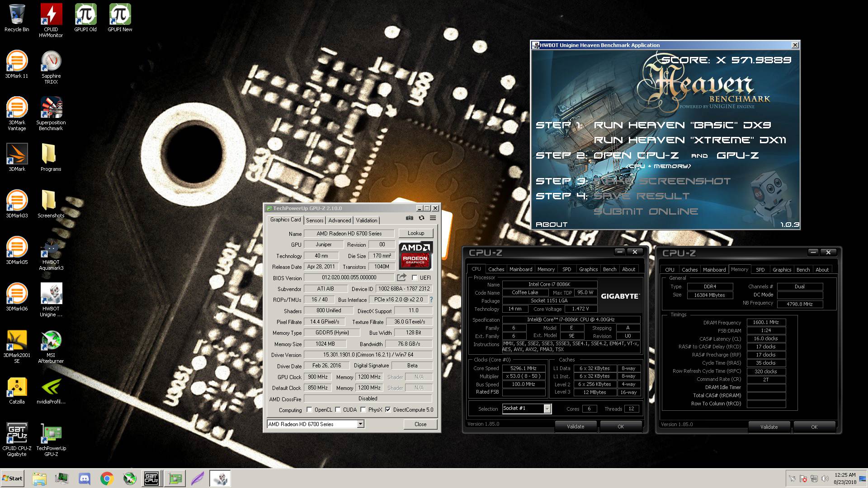Click Validate in the right CPU-Z memory window
Image resolution: width=868 pixels, height=488 pixels.
pos(769,427)
